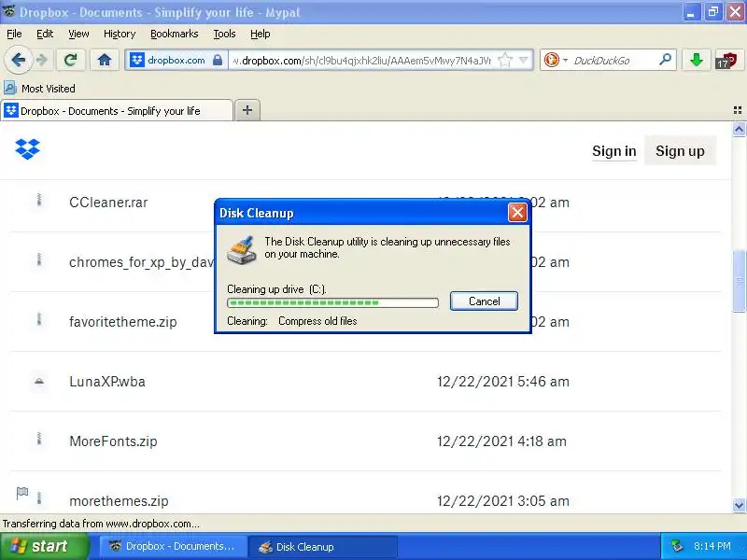This screenshot has height=560, width=747.
Task: Open the CCleaner.rar file
Action: (108, 203)
